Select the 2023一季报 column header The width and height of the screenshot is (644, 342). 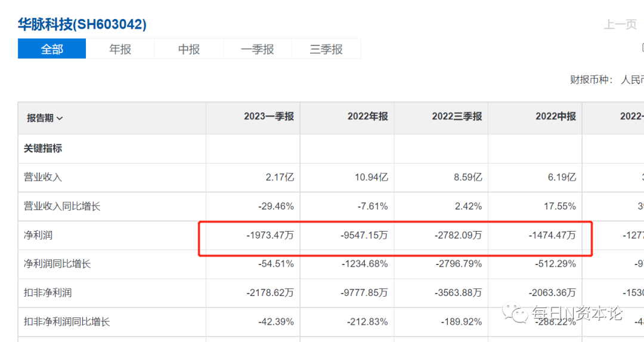point(268,116)
